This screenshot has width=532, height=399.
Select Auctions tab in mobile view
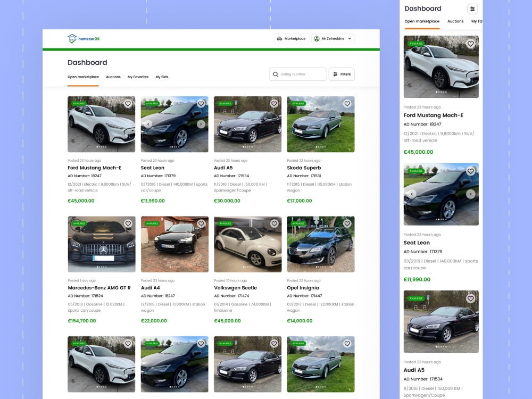(x=455, y=21)
